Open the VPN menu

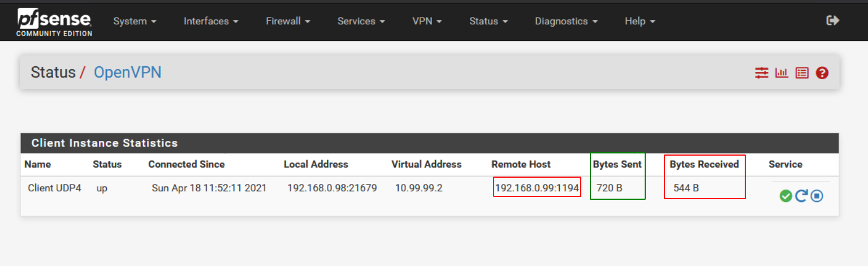point(427,21)
